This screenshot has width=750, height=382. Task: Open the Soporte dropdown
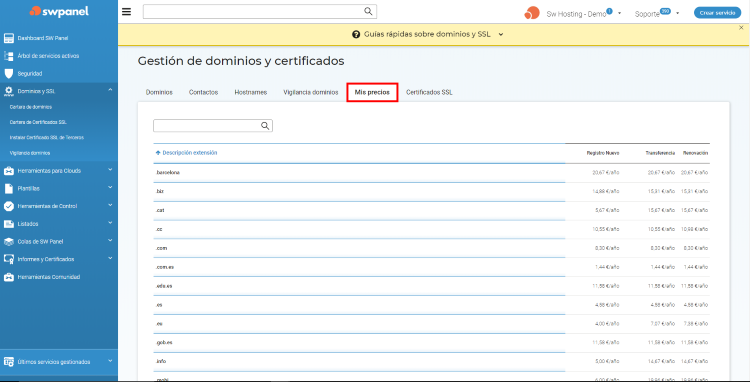(678, 13)
